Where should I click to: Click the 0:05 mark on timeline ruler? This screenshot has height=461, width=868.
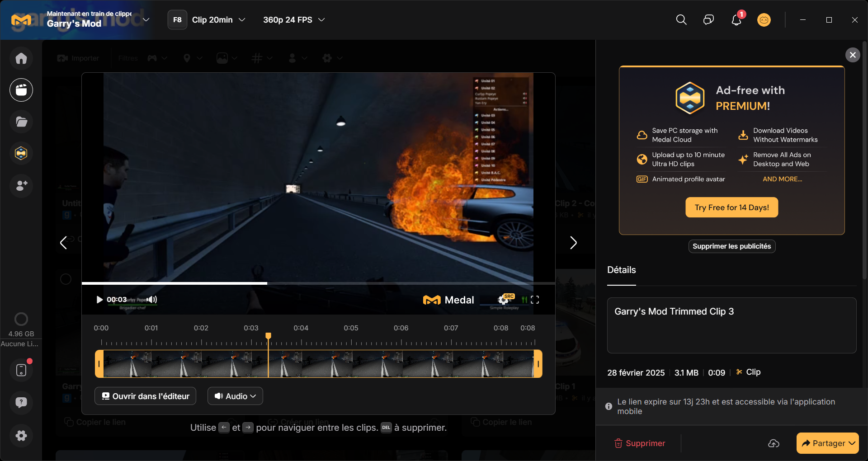[x=351, y=328]
